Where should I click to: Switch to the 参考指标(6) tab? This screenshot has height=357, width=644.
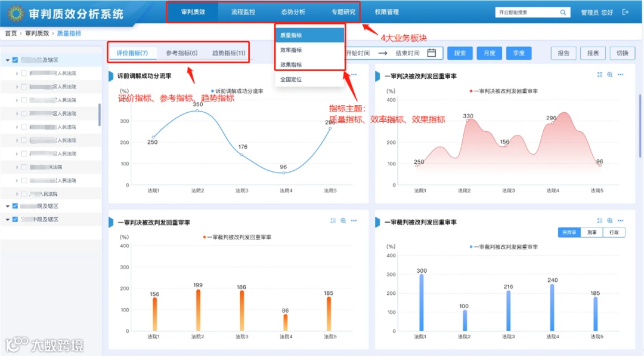pyautogui.click(x=181, y=53)
